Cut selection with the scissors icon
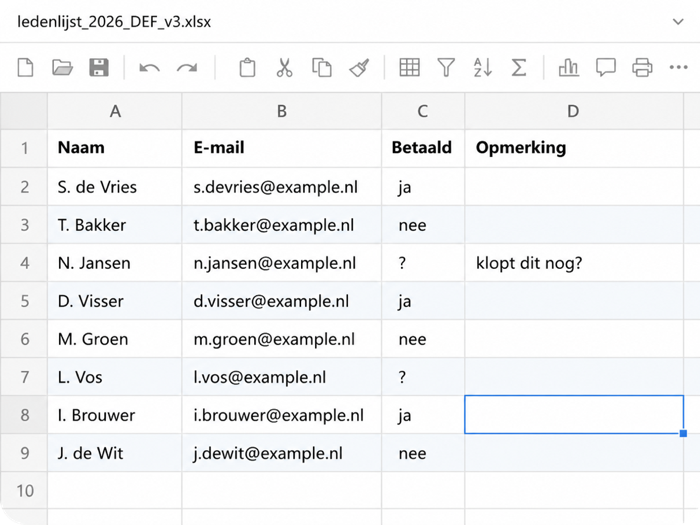The height and width of the screenshot is (525, 700). 284,68
